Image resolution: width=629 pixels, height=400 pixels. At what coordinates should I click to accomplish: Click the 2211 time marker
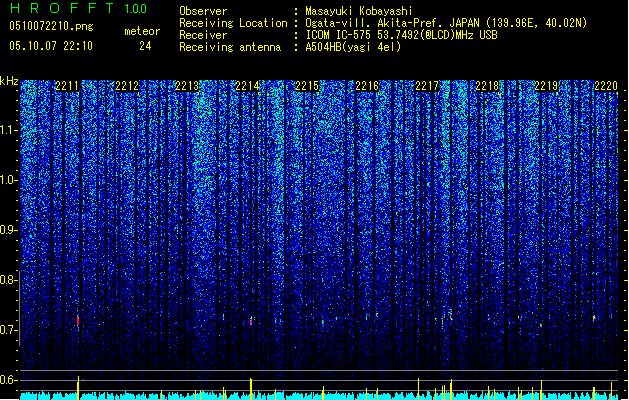click(x=67, y=86)
